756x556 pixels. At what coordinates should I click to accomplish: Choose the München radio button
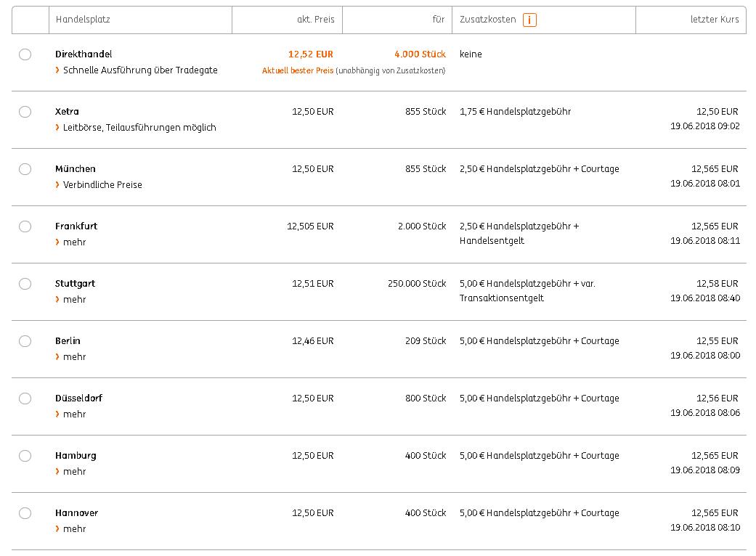(x=25, y=169)
